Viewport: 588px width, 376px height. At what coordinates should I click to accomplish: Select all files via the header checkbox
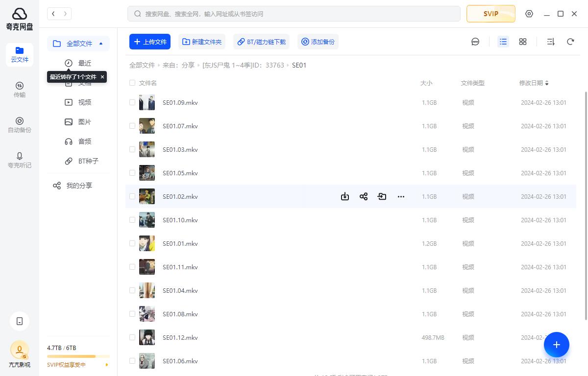(x=132, y=83)
